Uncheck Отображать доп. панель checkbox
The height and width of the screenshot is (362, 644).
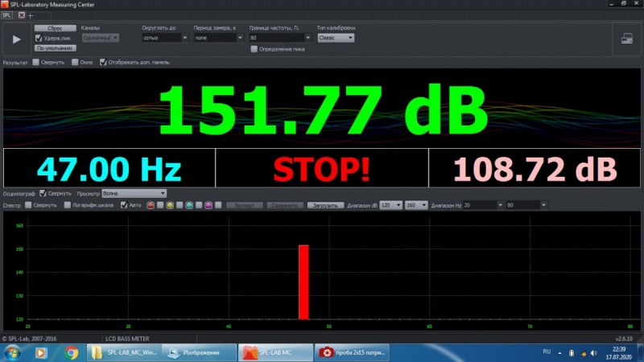(103, 63)
